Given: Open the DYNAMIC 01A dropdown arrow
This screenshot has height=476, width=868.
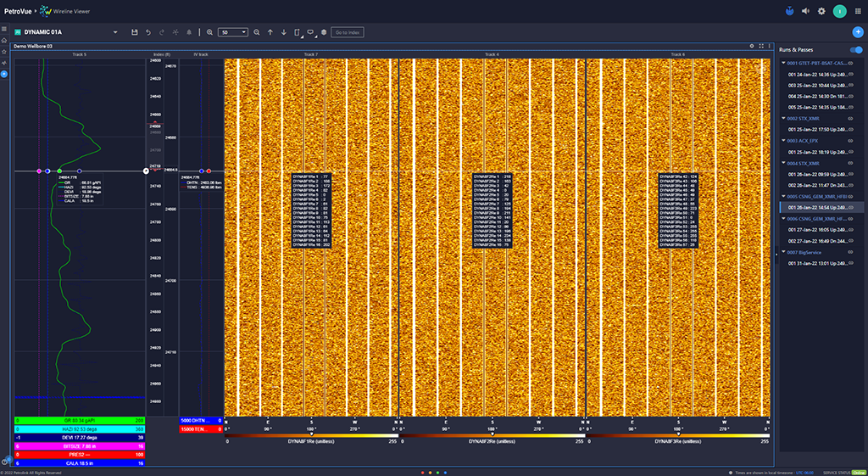Looking at the screenshot, I should (115, 32).
